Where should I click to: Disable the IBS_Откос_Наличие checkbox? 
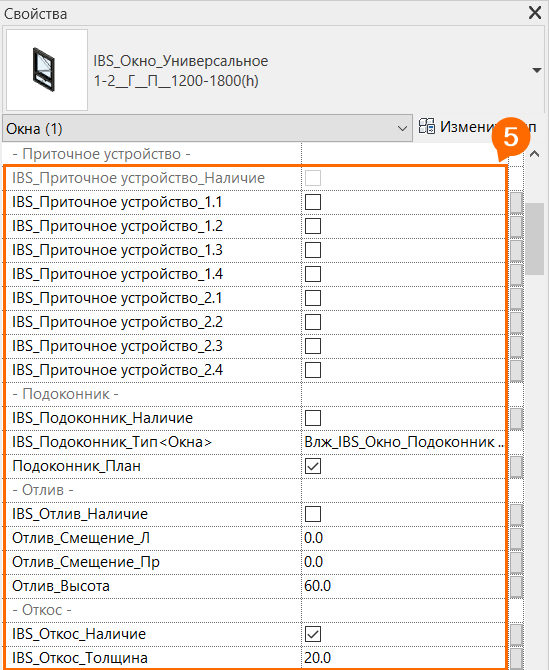pos(313,634)
